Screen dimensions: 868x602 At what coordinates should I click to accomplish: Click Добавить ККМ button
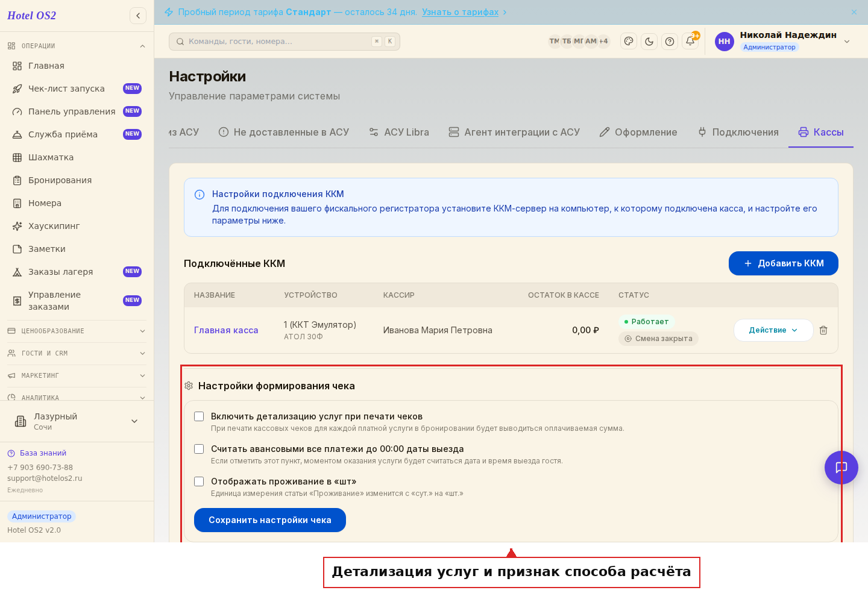(784, 263)
